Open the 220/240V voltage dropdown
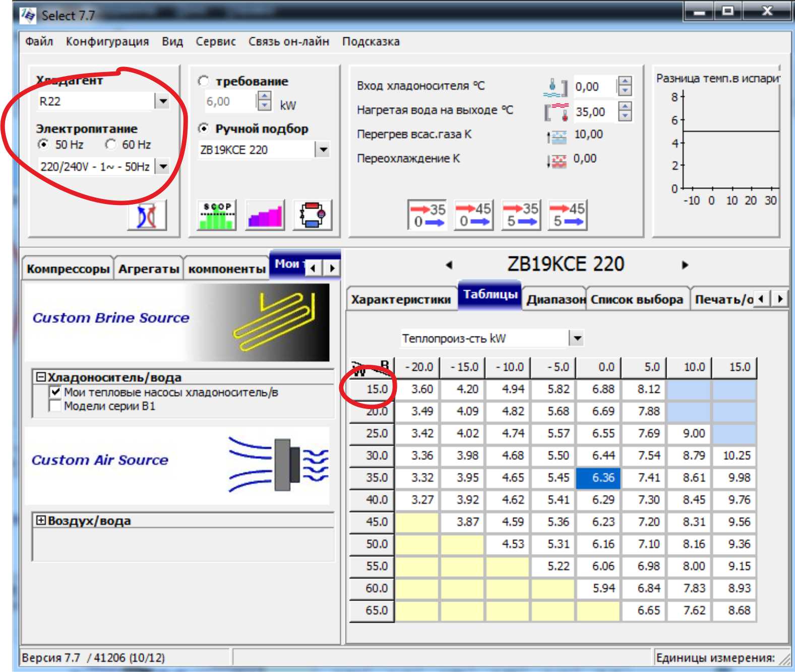The image size is (795, 672). pyautogui.click(x=162, y=166)
